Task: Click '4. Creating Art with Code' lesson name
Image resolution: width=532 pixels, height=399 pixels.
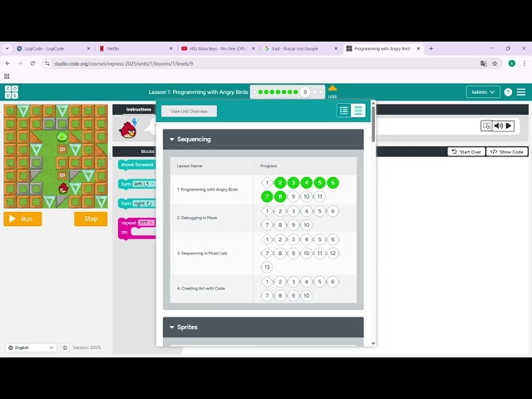Action: (x=201, y=288)
